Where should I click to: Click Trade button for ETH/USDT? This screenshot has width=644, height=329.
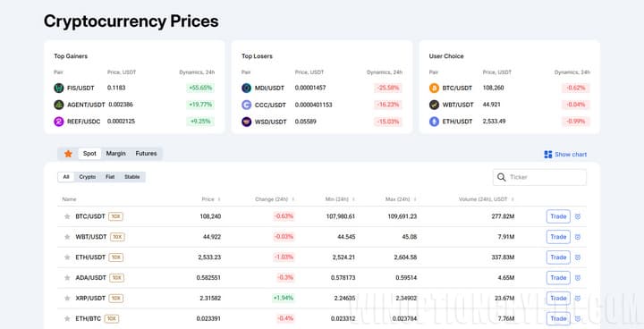point(558,257)
